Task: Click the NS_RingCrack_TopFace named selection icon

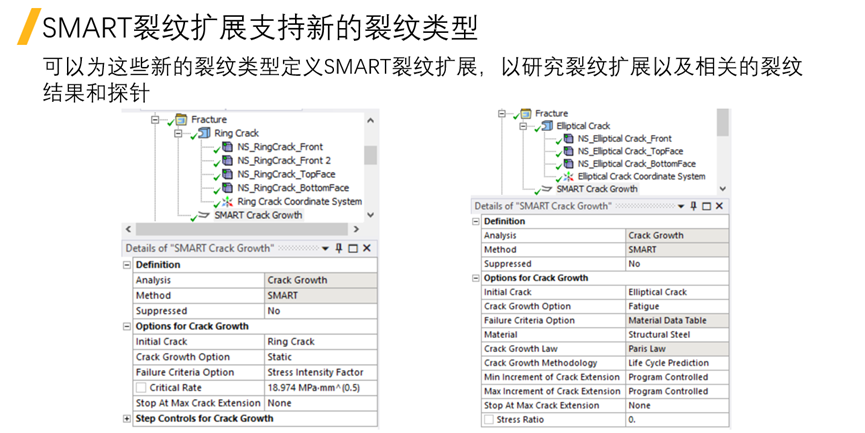Action: pos(227,174)
